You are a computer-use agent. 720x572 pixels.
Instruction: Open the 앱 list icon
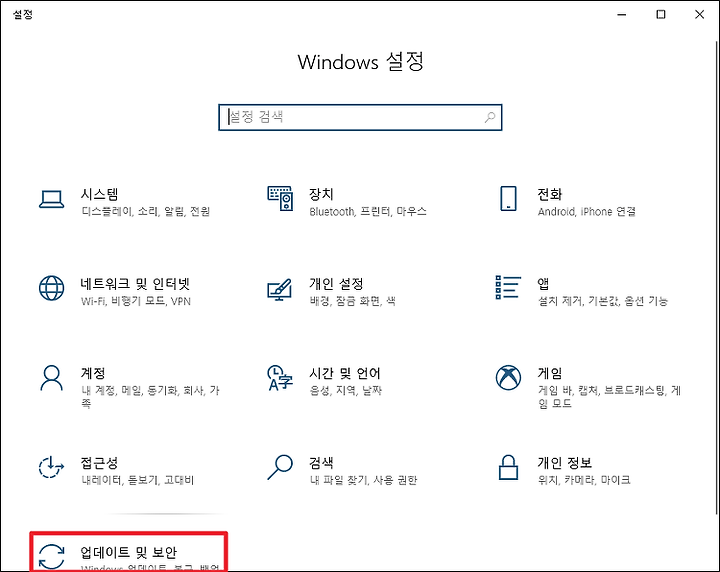click(508, 287)
